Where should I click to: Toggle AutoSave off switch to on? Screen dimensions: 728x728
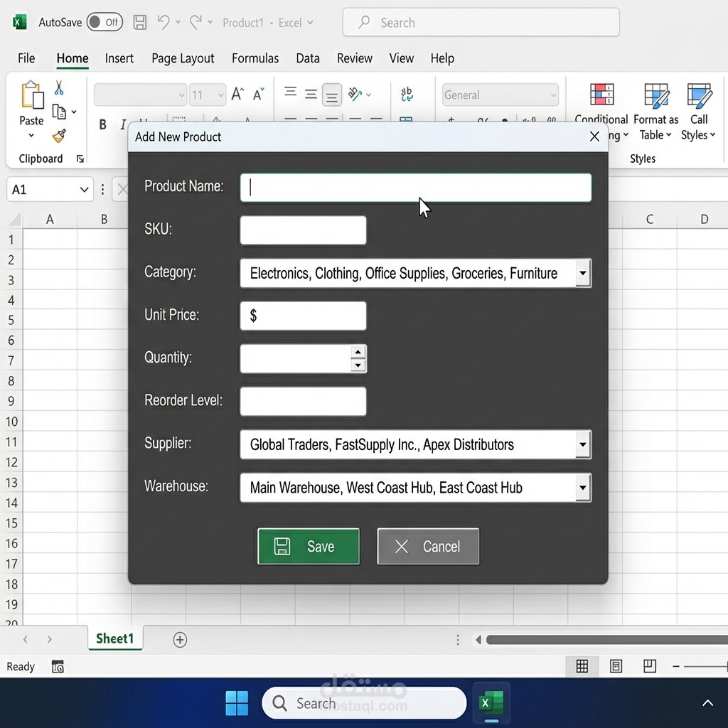105,22
